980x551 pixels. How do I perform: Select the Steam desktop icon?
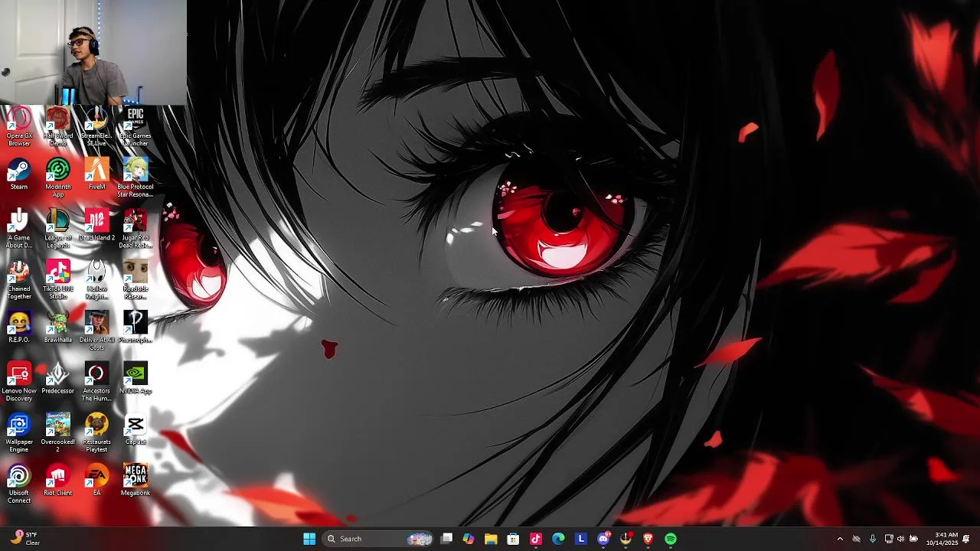[19, 174]
